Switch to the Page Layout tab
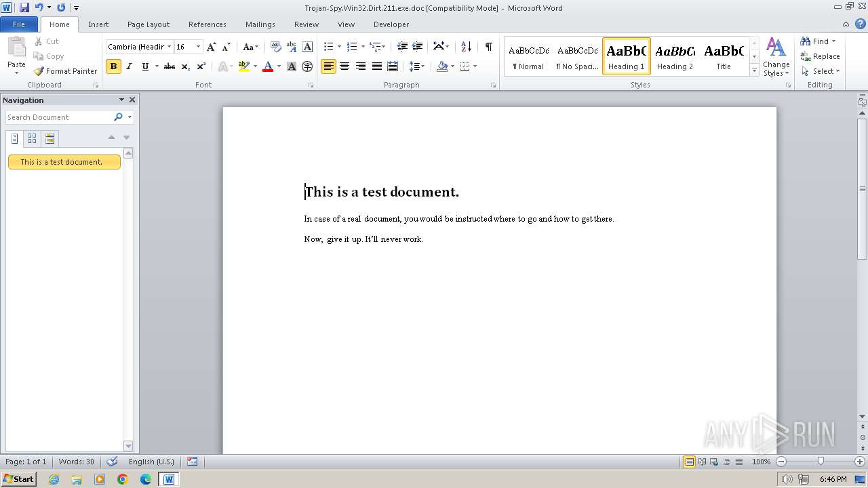Image resolution: width=868 pixels, height=488 pixels. tap(149, 24)
